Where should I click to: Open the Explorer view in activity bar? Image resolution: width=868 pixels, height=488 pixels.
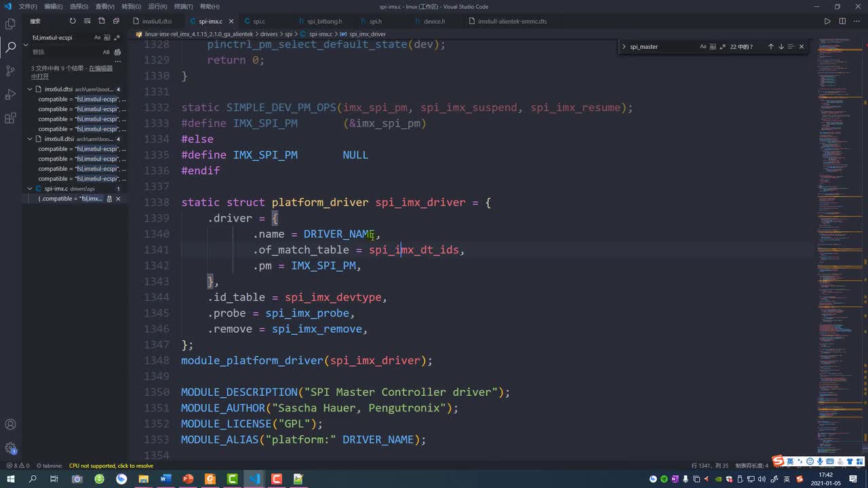(10, 24)
